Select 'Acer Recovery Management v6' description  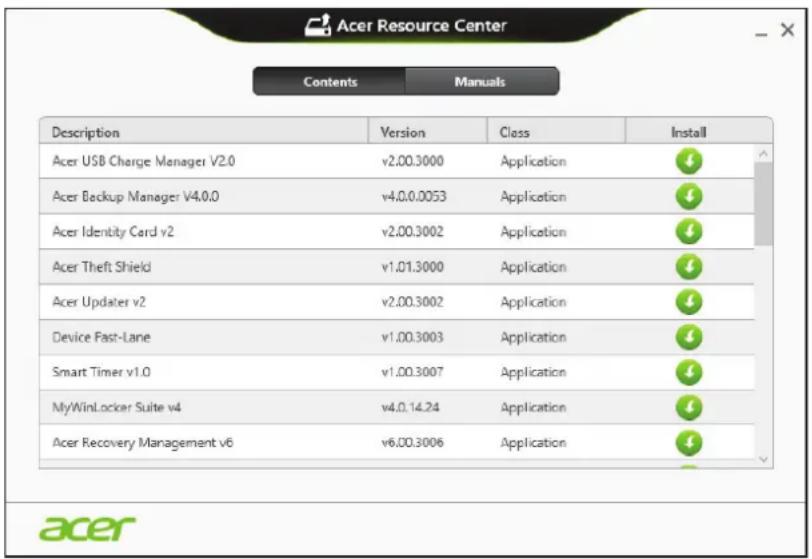point(142,443)
